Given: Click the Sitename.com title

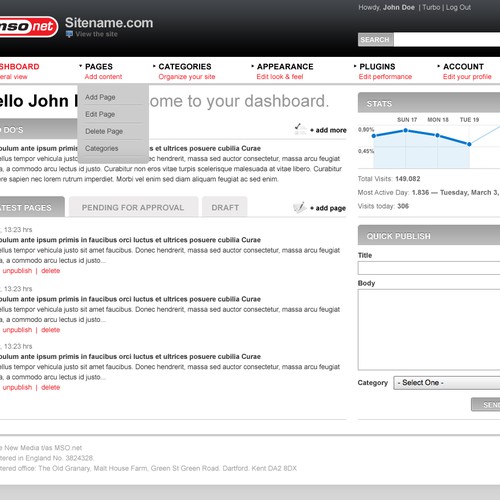Looking at the screenshot, I should (x=109, y=23).
